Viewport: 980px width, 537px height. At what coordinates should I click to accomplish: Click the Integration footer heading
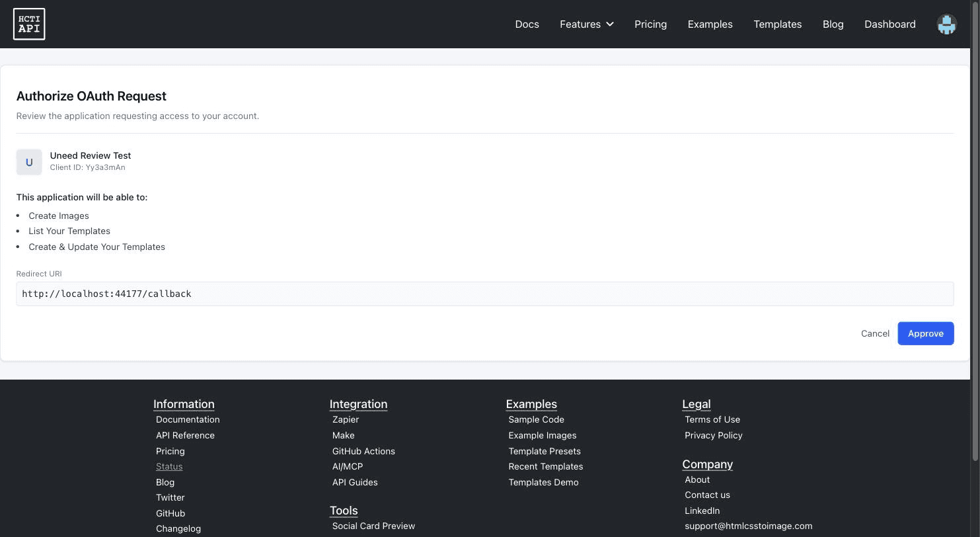[x=358, y=404]
